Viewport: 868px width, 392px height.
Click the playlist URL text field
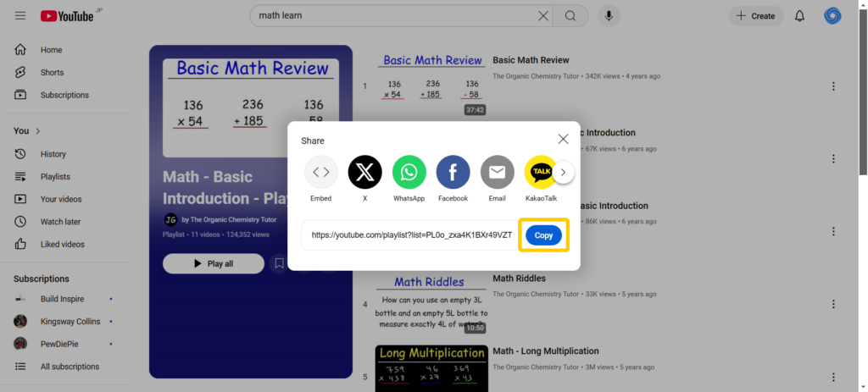(x=411, y=235)
